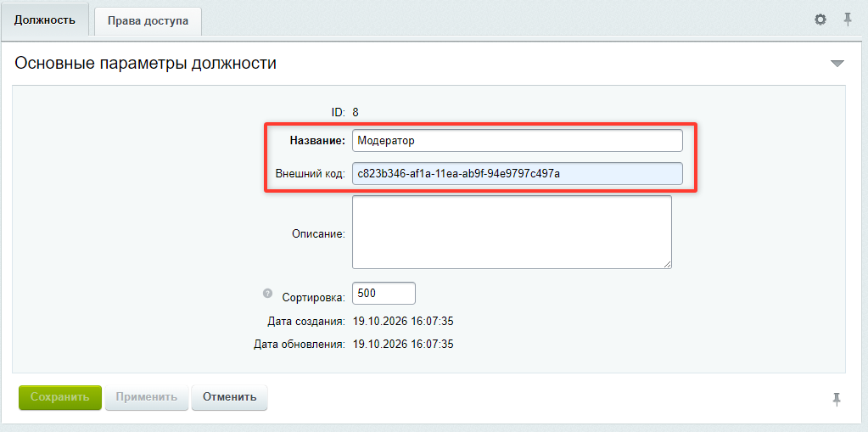The width and height of the screenshot is (868, 432).
Task: Show help hint next to Сортировка
Action: click(268, 293)
